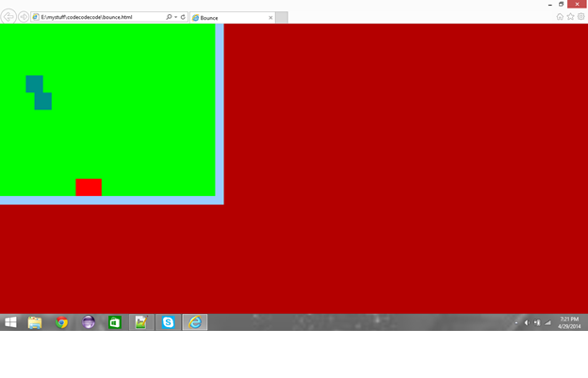Click the teal bouncing block shape
Image resolution: width=588 pixels, height=378 pixels.
[39, 92]
